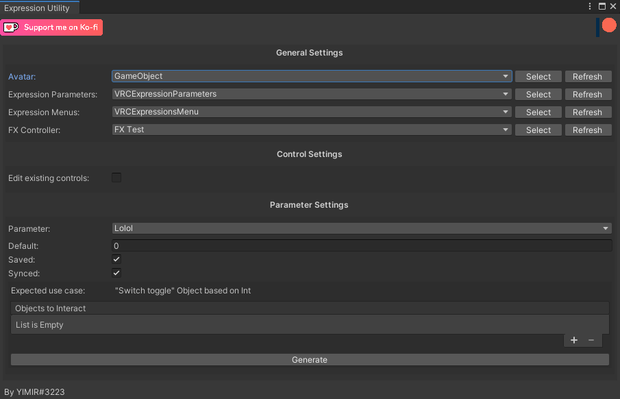This screenshot has height=399, width=620.
Task: Click Select button for Expression Menus
Action: (538, 112)
